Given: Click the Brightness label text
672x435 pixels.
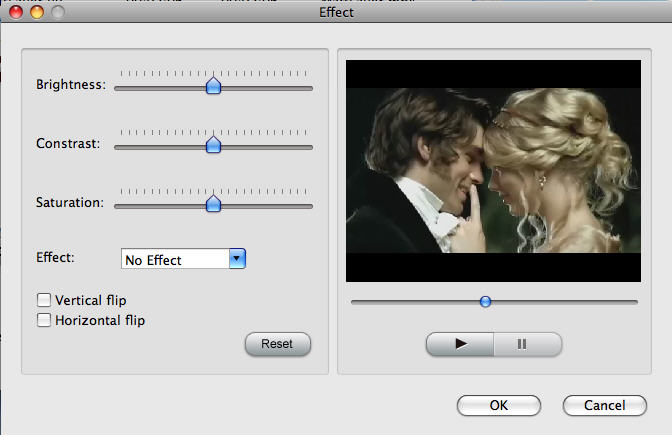Looking at the screenshot, I should [71, 84].
